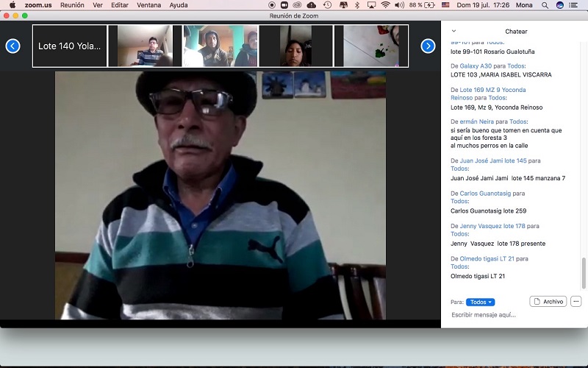Click sender Carlos Guanotasig in chat
588x368 pixels.
point(485,193)
